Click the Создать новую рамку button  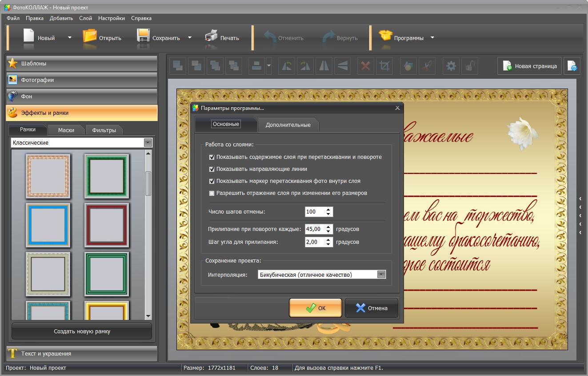pos(82,332)
